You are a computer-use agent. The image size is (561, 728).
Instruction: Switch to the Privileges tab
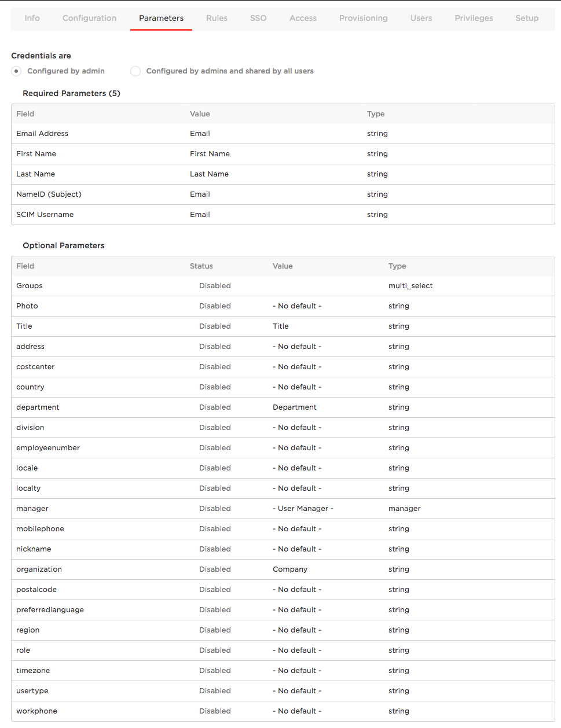(474, 19)
